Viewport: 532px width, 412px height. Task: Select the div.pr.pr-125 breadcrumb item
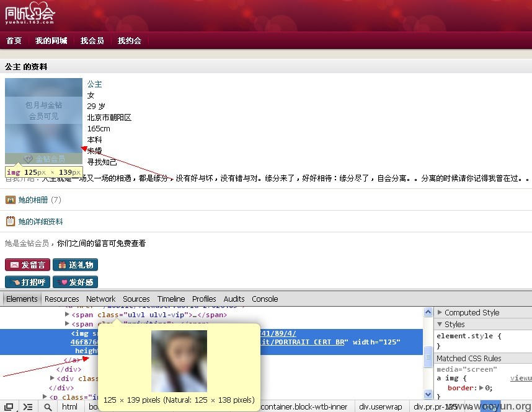435,406
